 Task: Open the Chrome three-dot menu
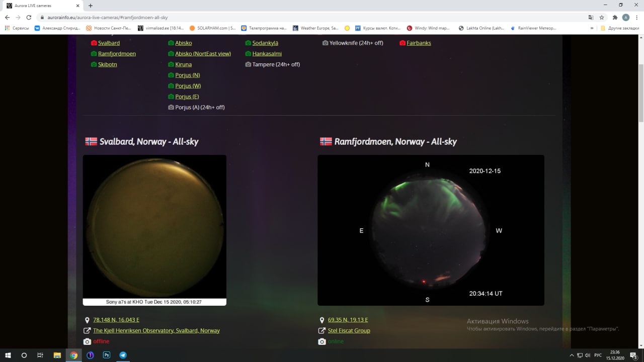[636, 17]
